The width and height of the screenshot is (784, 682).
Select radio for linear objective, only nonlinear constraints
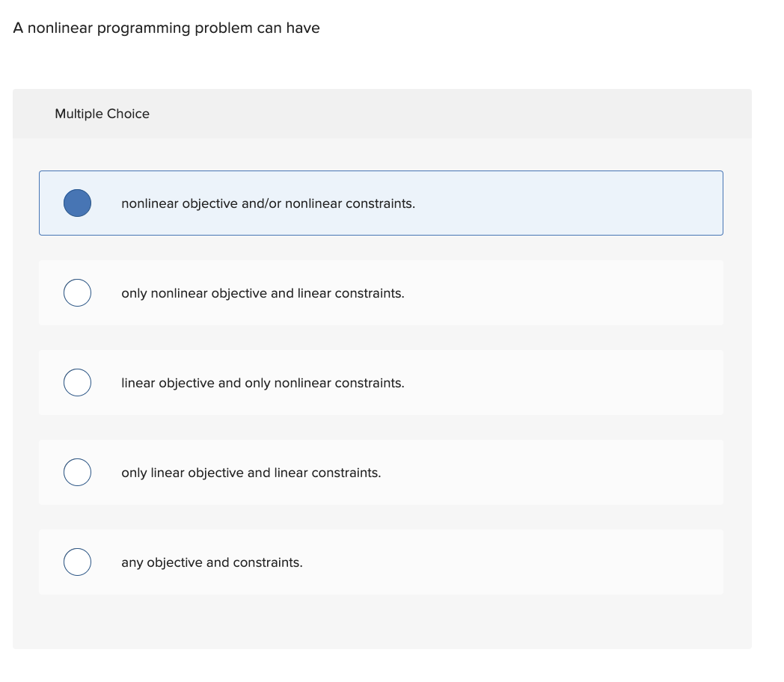click(x=78, y=383)
